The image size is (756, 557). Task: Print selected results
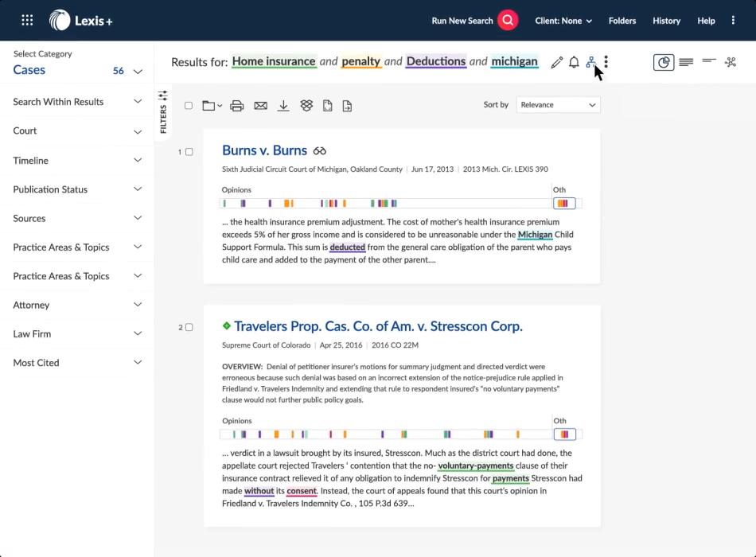tap(236, 106)
